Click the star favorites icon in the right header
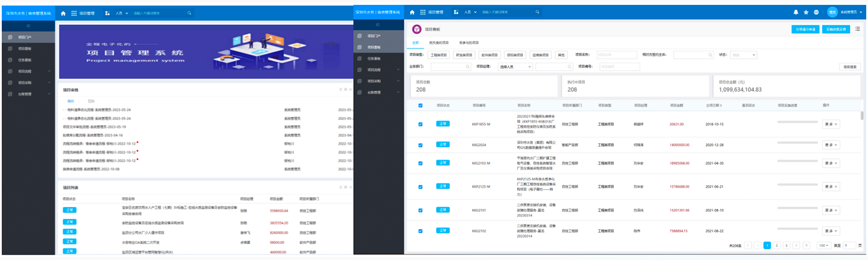 [806, 12]
